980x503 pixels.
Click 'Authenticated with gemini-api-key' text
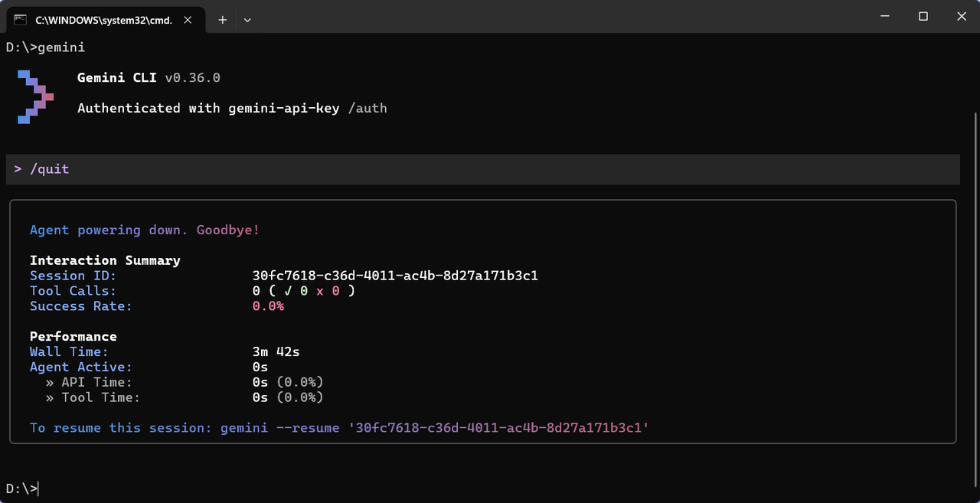(208, 109)
